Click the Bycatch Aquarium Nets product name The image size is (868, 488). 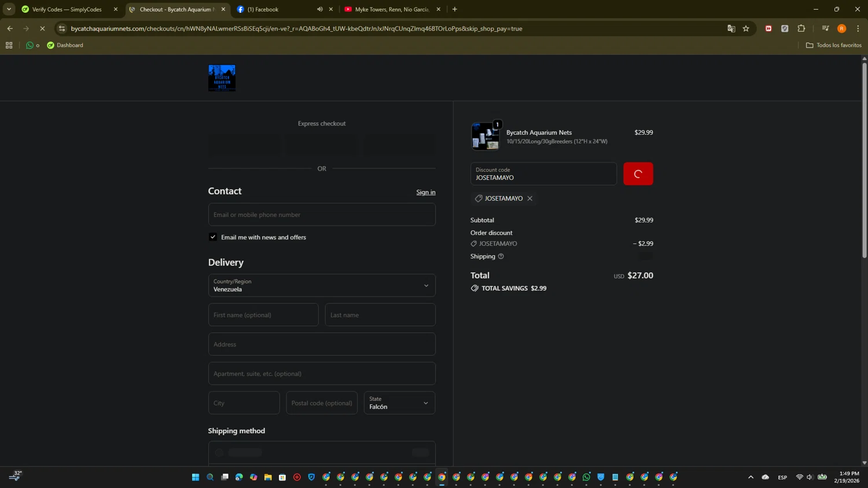coord(539,132)
